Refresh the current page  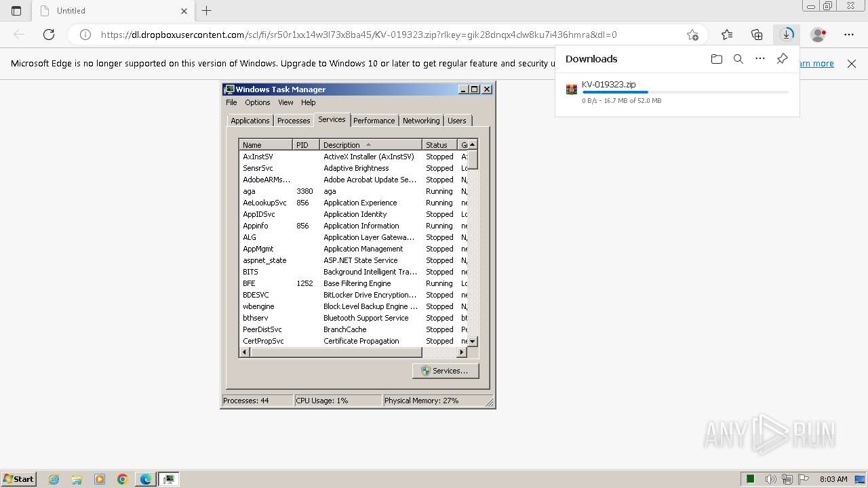click(49, 35)
